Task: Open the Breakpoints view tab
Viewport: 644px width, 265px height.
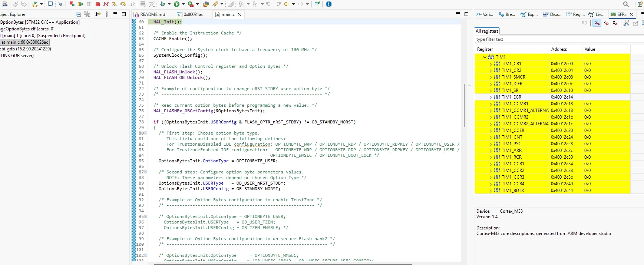Action: 507,14
